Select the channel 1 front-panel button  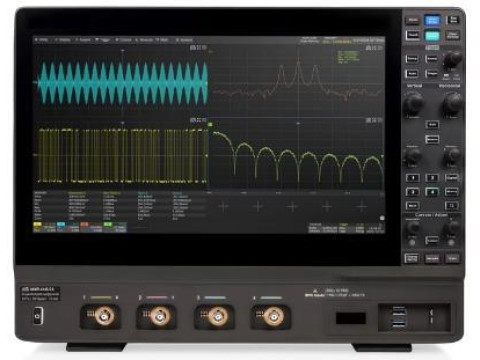point(412,178)
